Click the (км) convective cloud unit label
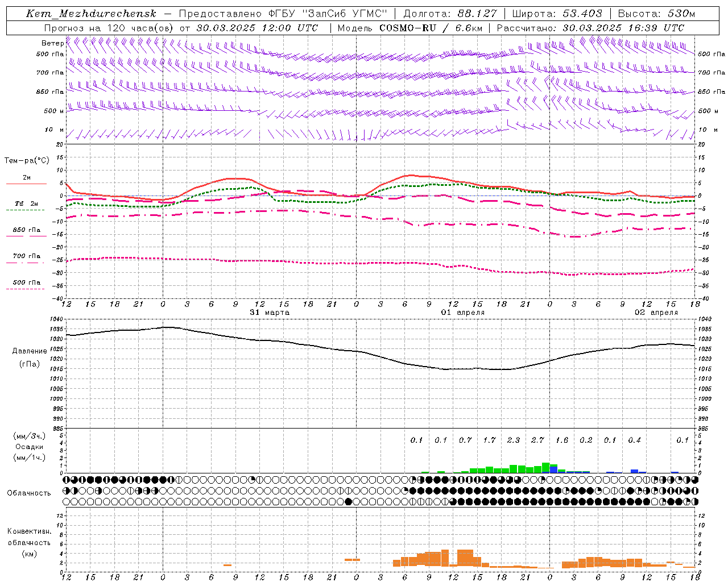 tap(29, 554)
